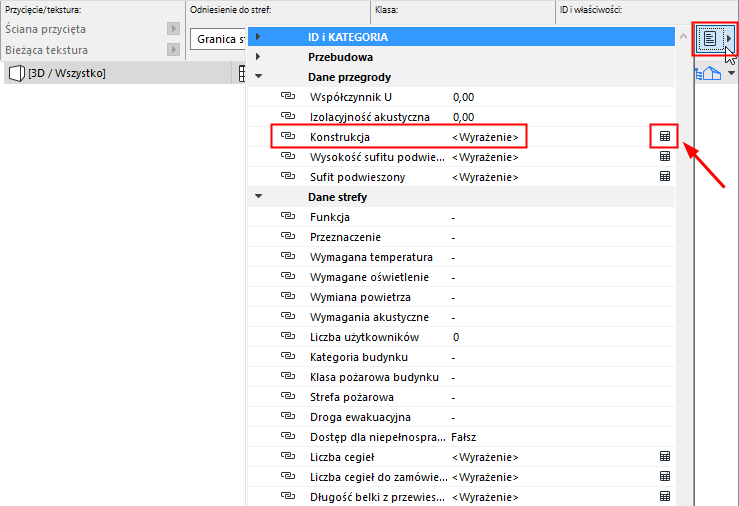The width and height of the screenshot is (739, 506).
Task: Toggle link icon for Izolacyjność akustyczna
Action: 287,116
